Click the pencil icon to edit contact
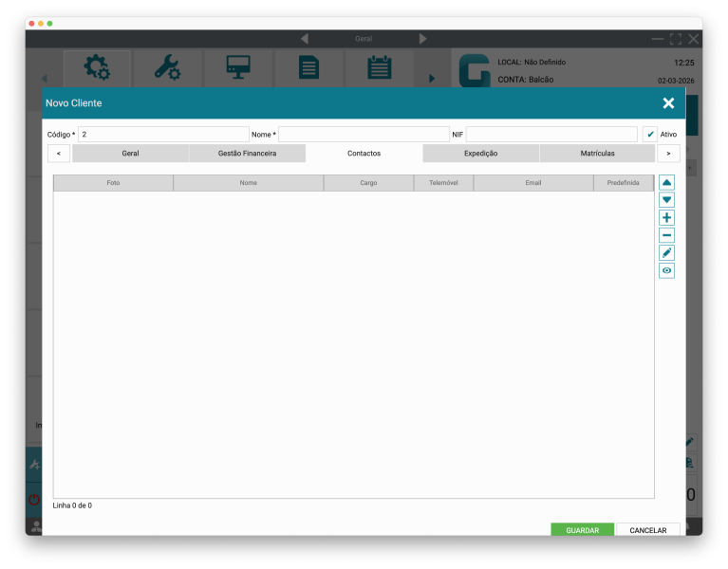Viewport: 728px width, 569px height. pyautogui.click(x=666, y=253)
